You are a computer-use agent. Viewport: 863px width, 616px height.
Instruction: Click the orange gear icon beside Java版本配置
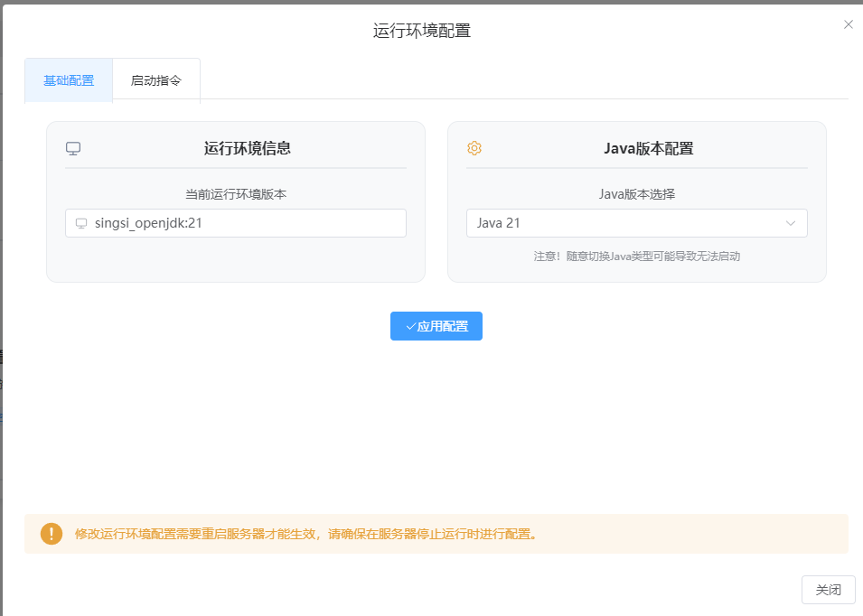(474, 148)
